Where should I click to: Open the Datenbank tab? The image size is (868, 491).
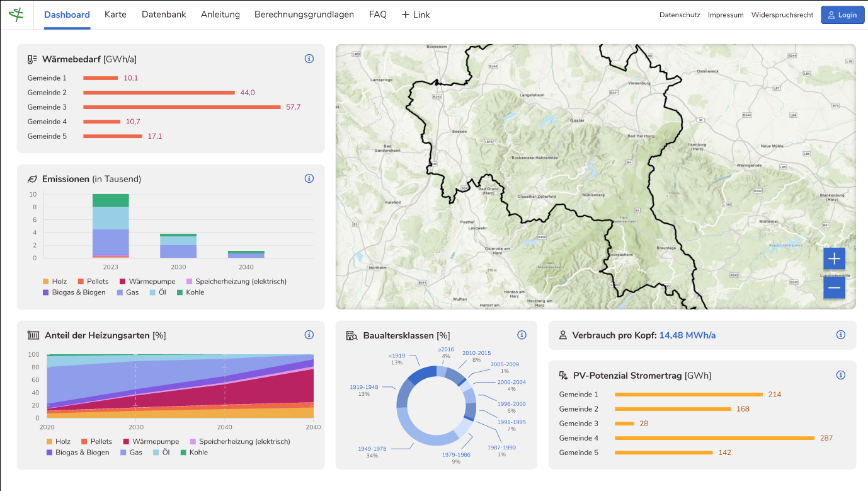(x=164, y=14)
